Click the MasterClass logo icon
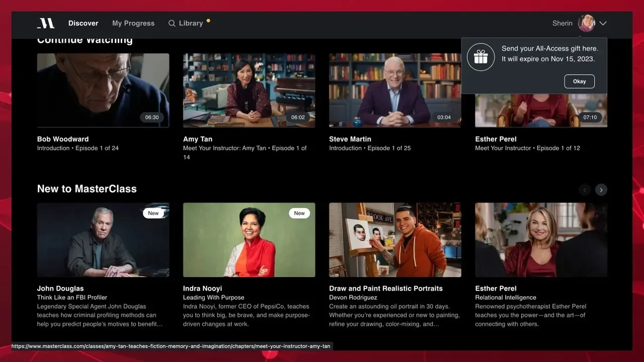 pos(46,23)
